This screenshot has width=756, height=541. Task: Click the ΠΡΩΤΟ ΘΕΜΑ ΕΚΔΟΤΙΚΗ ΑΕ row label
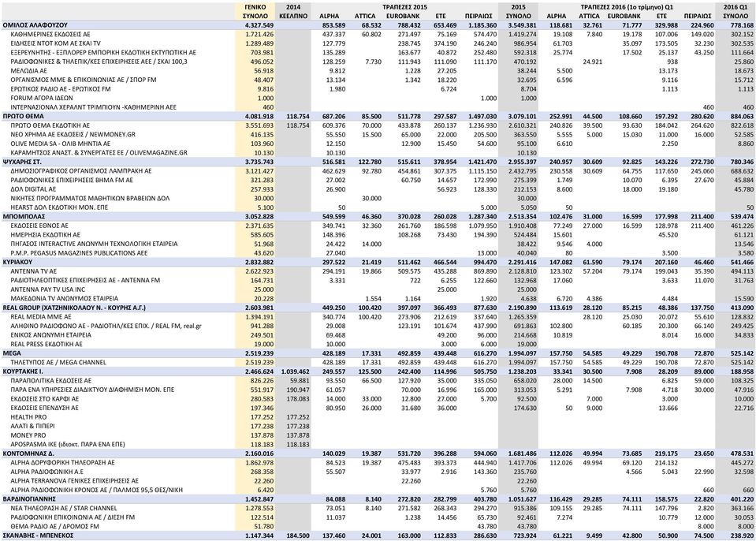[x=50, y=125]
